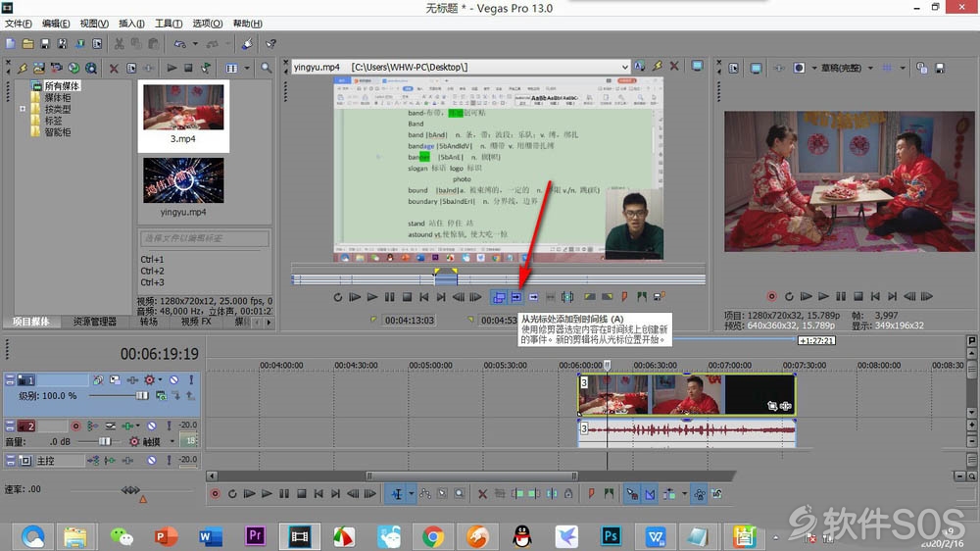Click the tag input field below media list
Viewport: 980px width, 551px height.
(x=205, y=238)
